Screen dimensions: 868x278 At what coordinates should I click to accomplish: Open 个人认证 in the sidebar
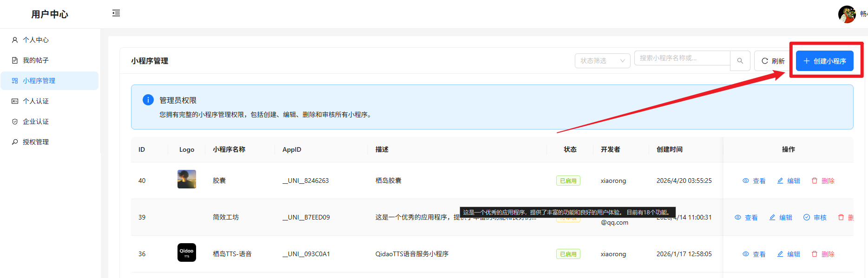[50, 101]
